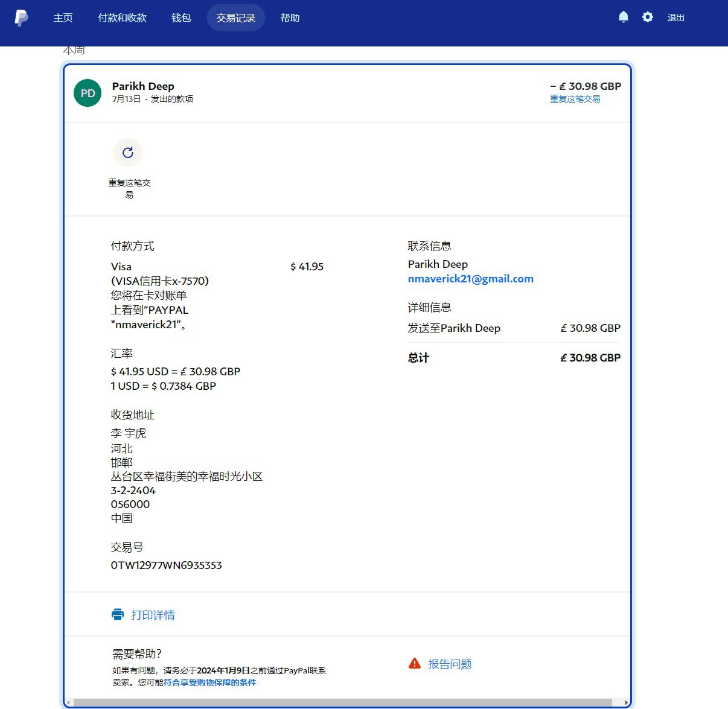This screenshot has width=728, height=709.
Task: Click the 报告问题 link text
Action: (450, 664)
